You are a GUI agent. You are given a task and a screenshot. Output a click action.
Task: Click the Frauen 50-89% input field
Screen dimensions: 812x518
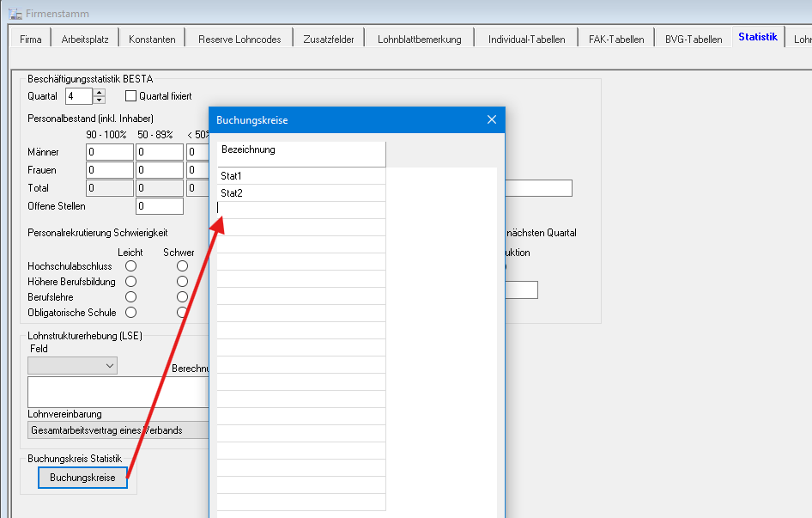(x=160, y=170)
